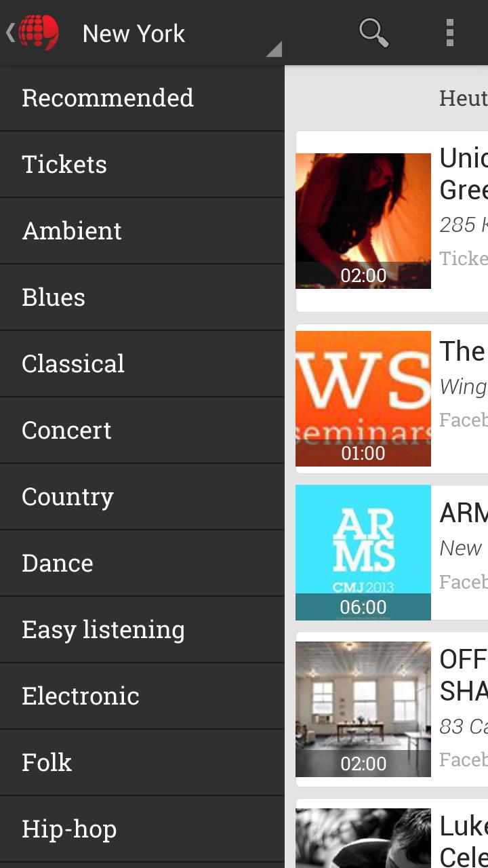Image resolution: width=488 pixels, height=868 pixels.
Task: Open the search magnifier icon
Action: pos(373,33)
